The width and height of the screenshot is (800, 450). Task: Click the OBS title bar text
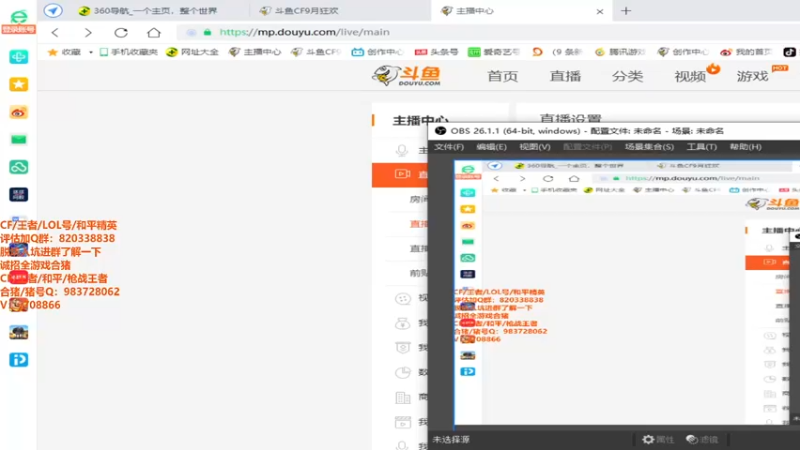pyautogui.click(x=587, y=131)
